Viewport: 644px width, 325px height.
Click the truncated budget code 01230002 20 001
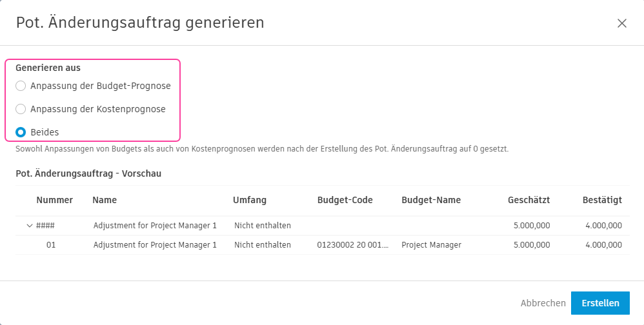[x=353, y=245]
